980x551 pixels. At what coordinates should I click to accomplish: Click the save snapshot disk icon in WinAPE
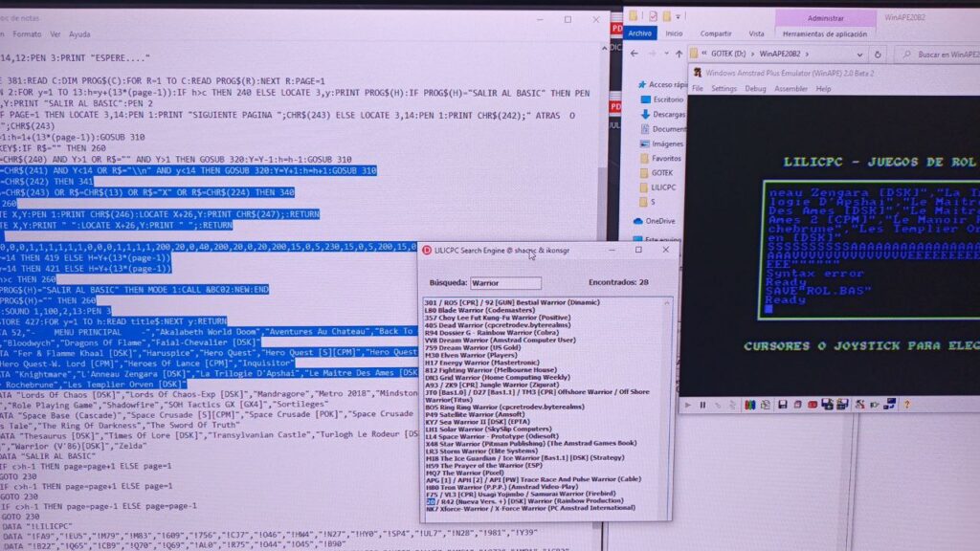842,405
